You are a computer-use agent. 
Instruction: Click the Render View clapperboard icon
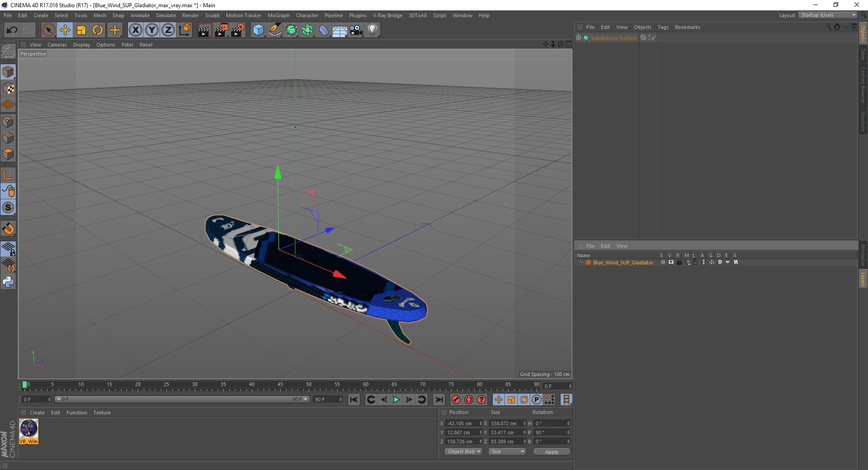[204, 30]
